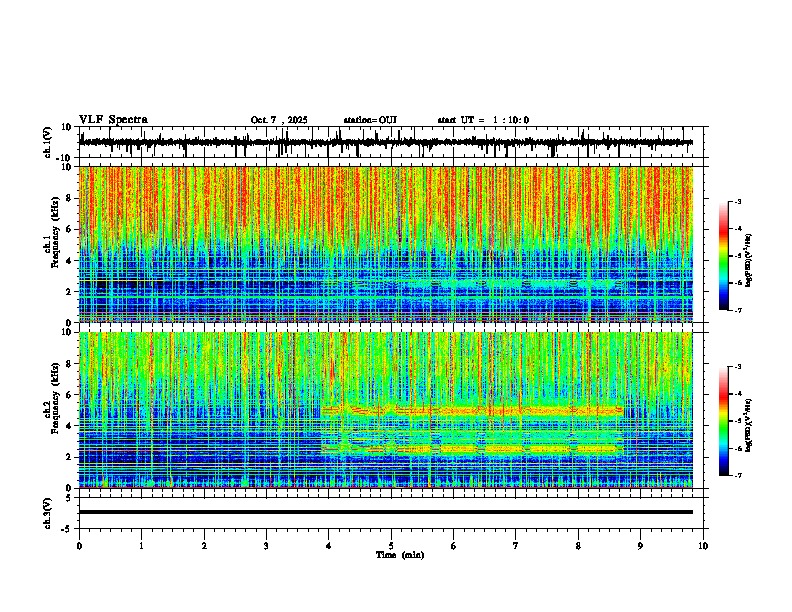Click the log(PSD) label beside ch.1 color scale
Viewport: 792px width, 612px height.
(x=748, y=261)
